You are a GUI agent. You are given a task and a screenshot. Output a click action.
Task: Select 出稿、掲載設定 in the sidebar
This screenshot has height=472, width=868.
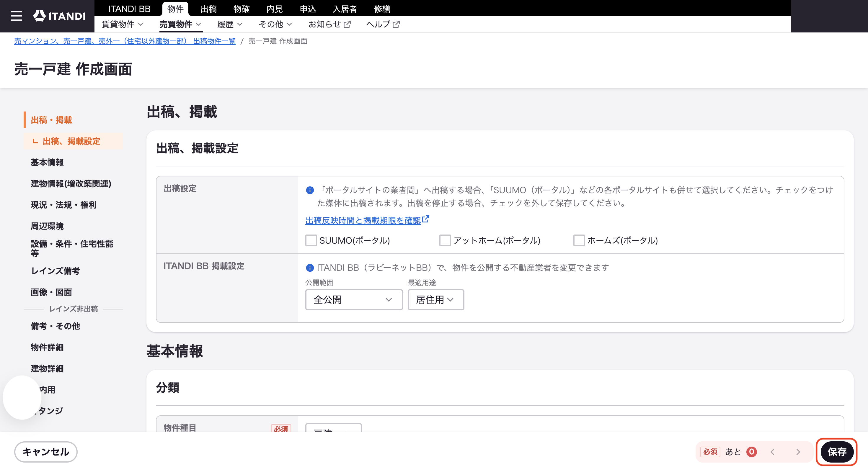pos(73,141)
